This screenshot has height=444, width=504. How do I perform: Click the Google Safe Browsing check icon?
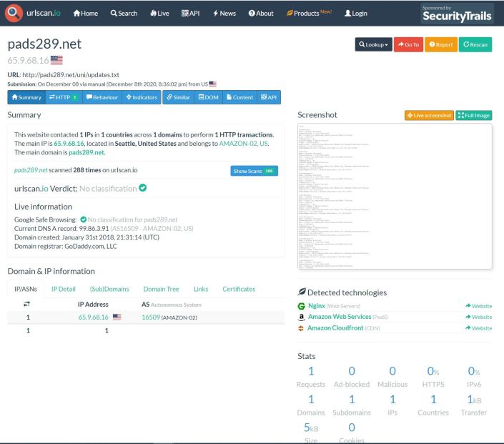84,219
